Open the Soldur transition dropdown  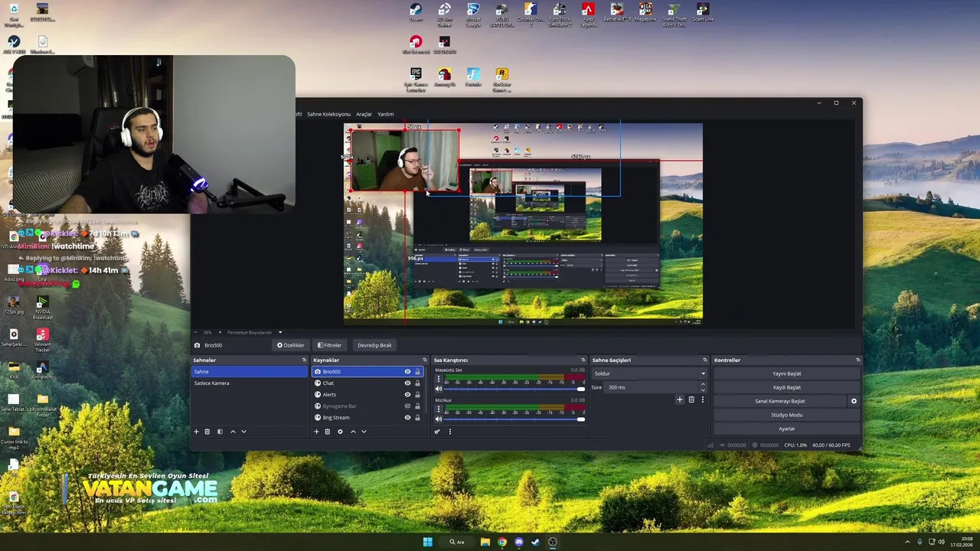(649, 373)
